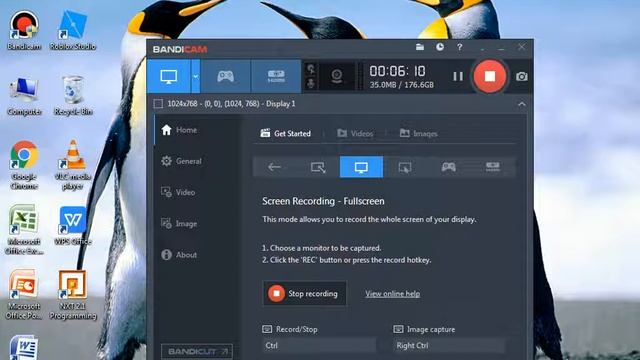The width and height of the screenshot is (640, 360).
Task: Switch to the Videos tab
Action: click(x=355, y=133)
